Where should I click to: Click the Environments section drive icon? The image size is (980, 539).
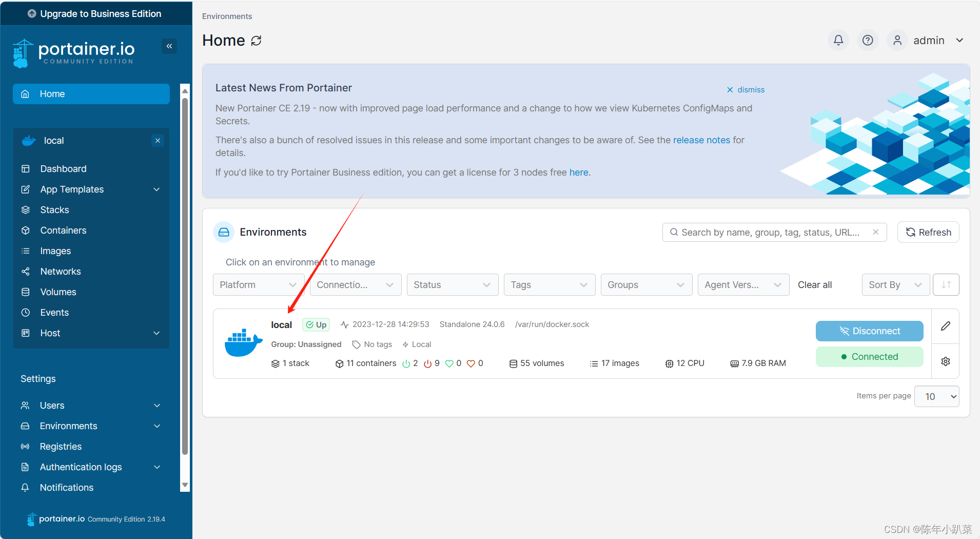(x=224, y=232)
